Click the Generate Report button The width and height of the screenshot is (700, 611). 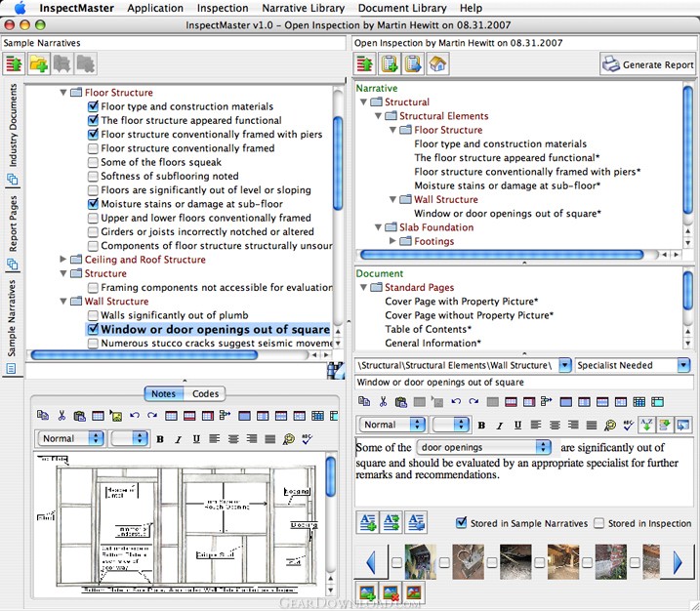coord(647,64)
